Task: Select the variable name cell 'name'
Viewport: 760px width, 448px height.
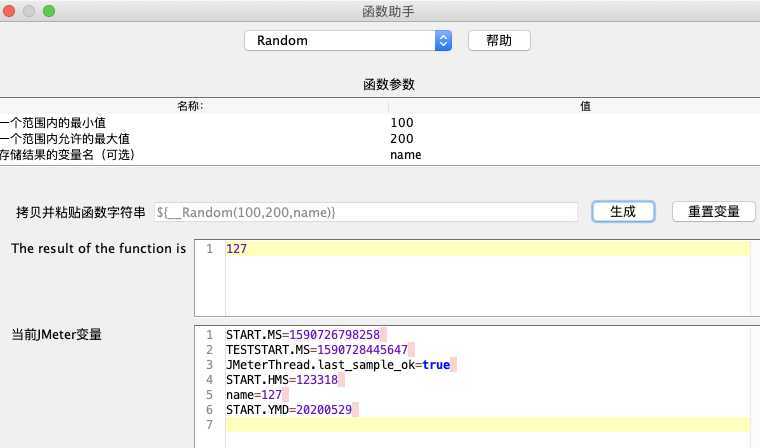Action: tap(406, 155)
